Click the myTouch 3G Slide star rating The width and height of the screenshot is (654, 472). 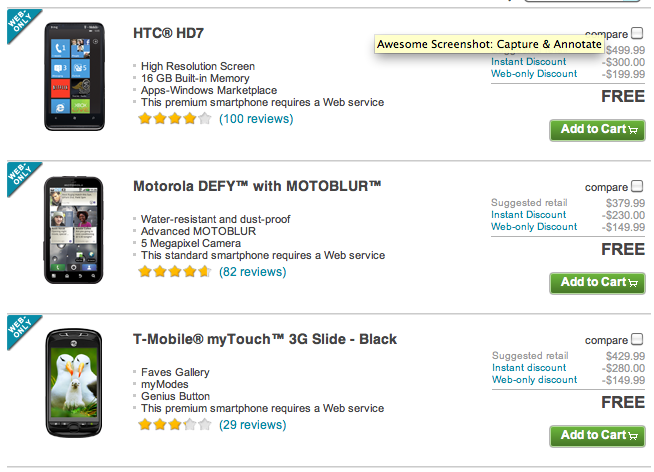175,424
